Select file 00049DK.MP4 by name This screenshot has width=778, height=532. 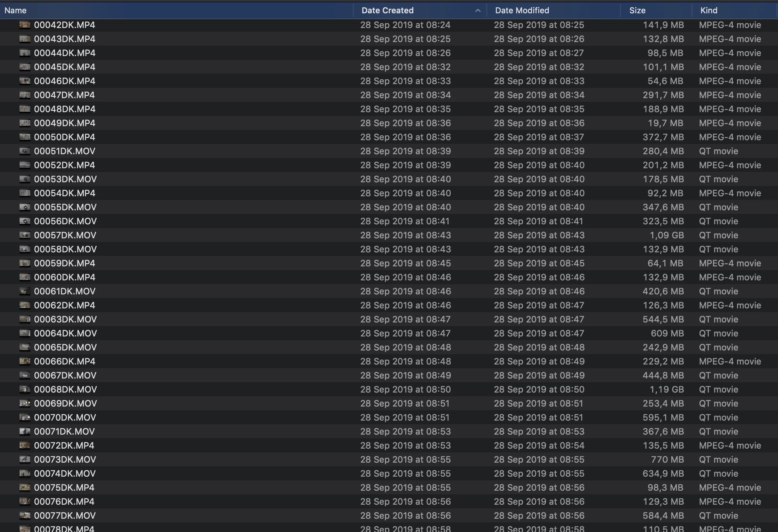(65, 123)
